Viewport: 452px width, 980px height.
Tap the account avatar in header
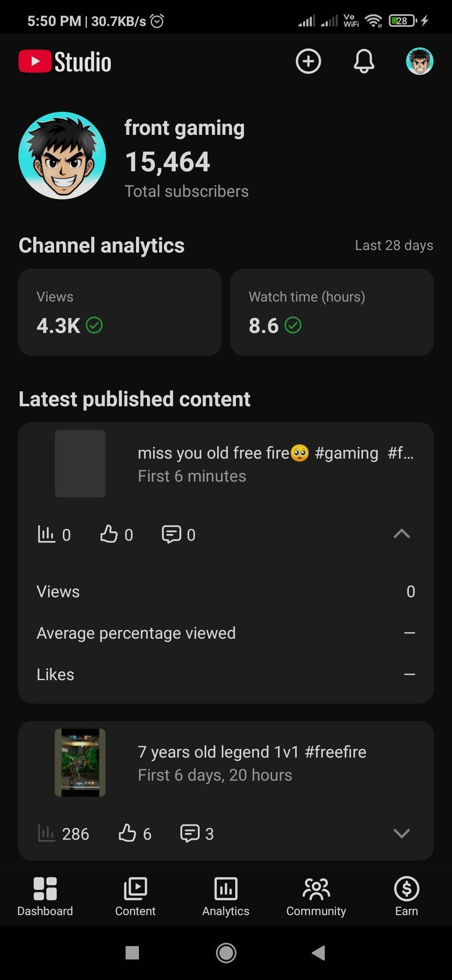pyautogui.click(x=419, y=62)
